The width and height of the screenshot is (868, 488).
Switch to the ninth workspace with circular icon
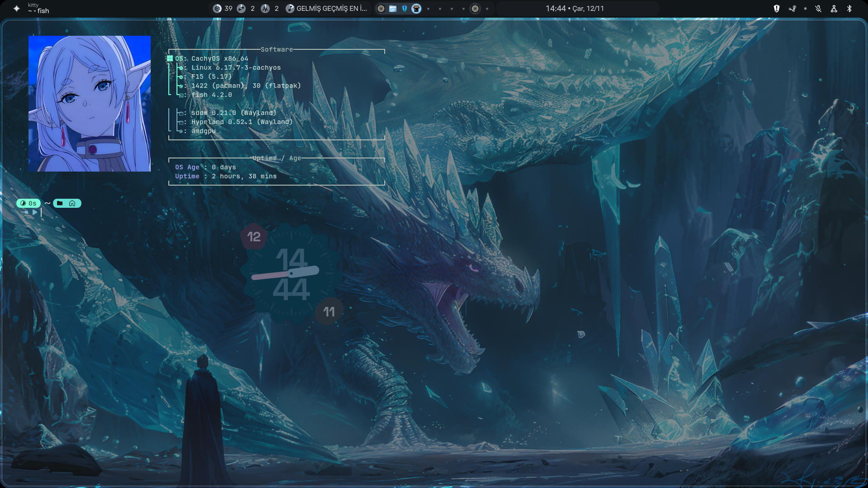[x=475, y=9]
